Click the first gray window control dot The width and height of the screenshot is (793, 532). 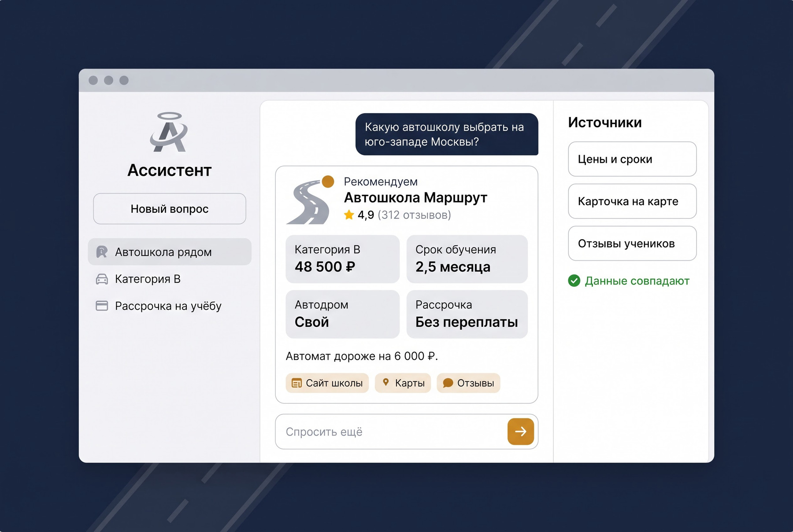pos(93,80)
